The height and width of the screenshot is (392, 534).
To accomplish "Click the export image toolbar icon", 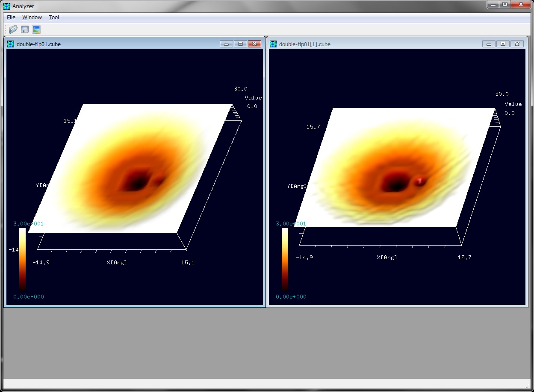I will point(36,29).
